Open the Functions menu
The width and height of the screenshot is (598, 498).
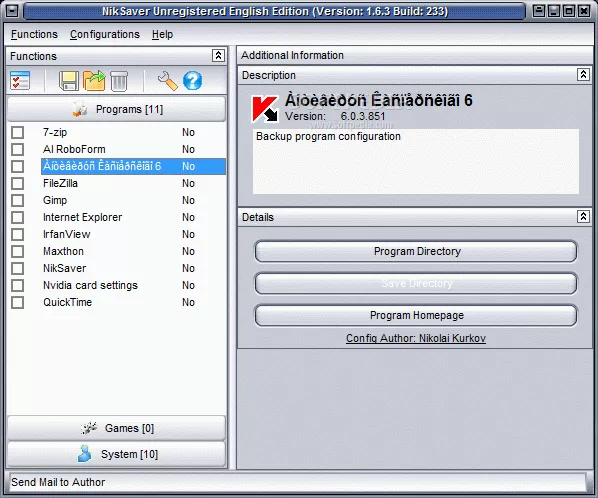click(34, 34)
